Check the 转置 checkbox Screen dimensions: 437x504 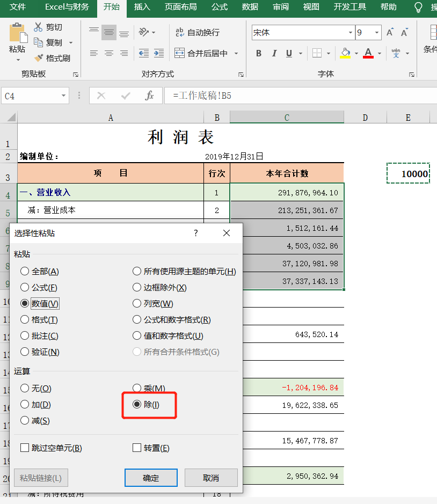(x=136, y=448)
